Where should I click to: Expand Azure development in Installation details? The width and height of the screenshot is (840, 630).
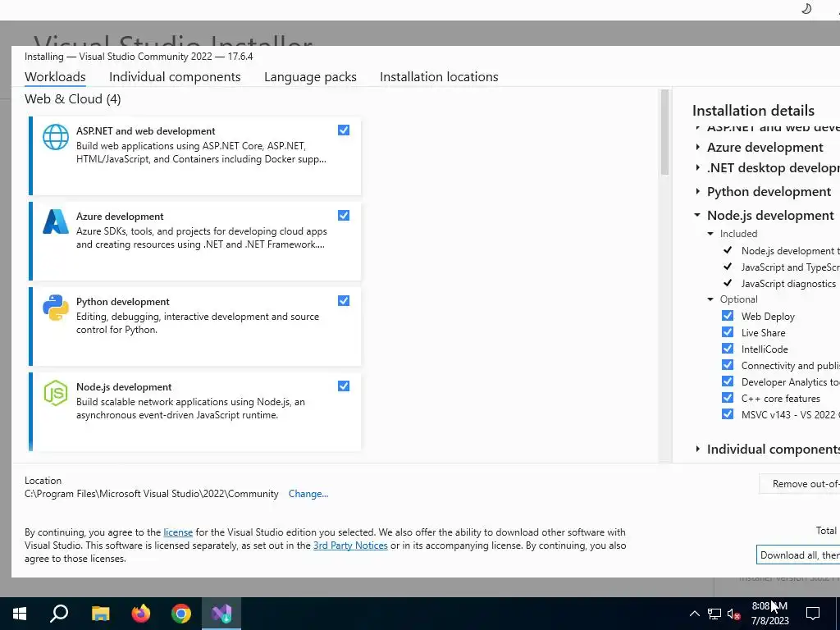(697, 147)
